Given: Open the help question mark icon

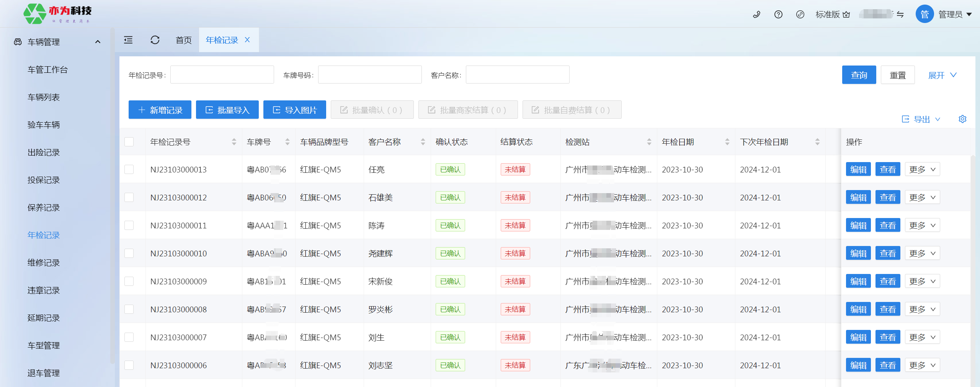Looking at the screenshot, I should tap(778, 15).
